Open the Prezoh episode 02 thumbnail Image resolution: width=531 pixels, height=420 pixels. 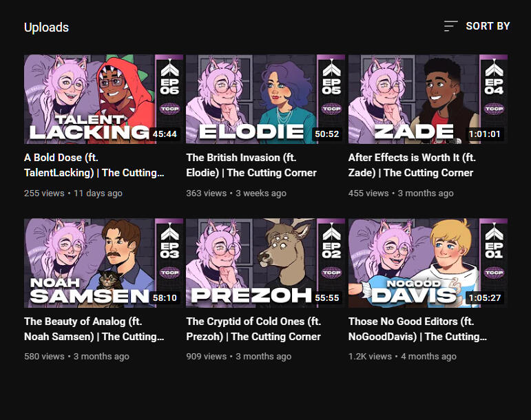[266, 263]
